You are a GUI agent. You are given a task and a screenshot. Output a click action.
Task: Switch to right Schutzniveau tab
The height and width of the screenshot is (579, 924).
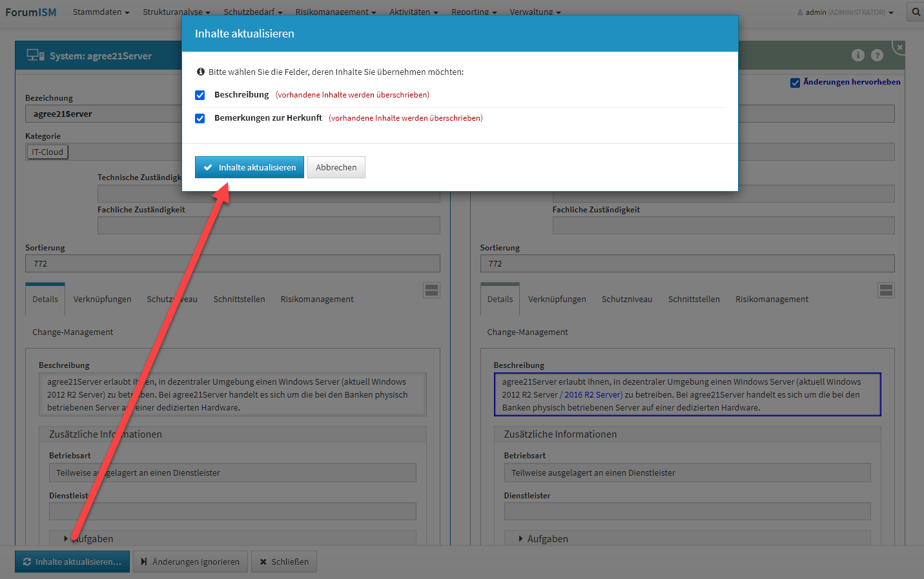point(627,299)
